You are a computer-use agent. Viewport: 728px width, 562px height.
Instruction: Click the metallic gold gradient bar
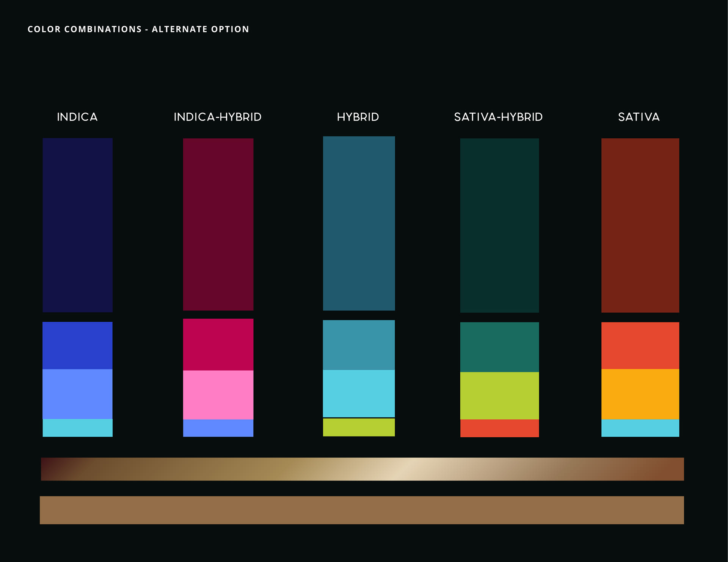tap(362, 469)
